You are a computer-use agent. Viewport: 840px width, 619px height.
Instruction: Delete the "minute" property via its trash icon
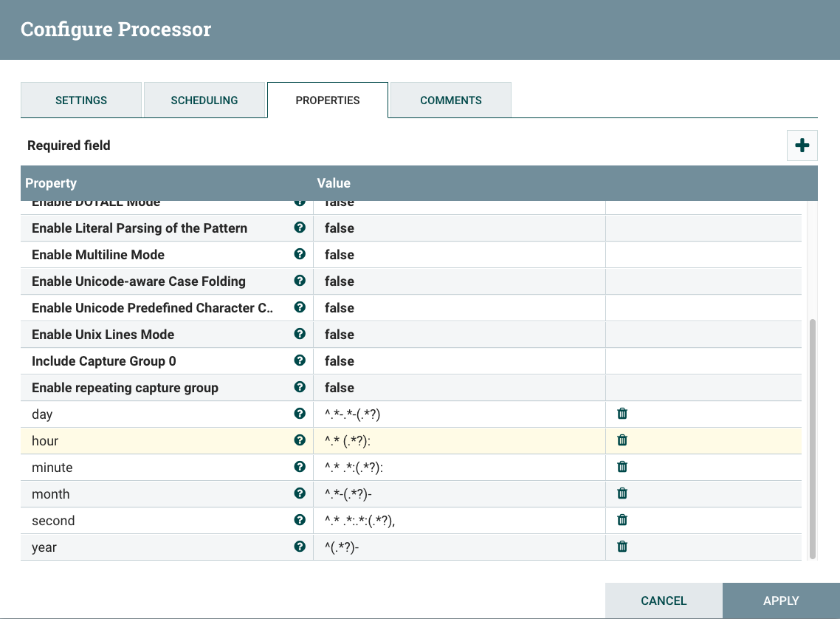622,467
